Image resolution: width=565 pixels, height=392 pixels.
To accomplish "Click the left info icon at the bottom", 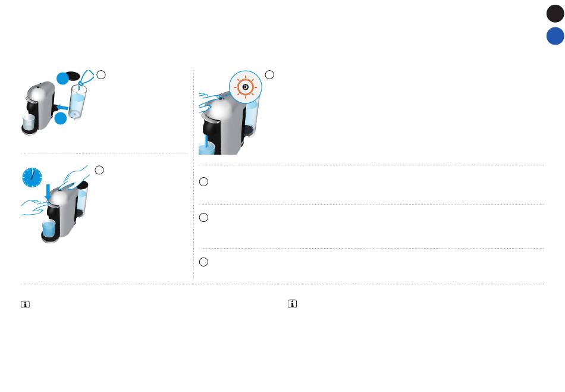I will (25, 305).
